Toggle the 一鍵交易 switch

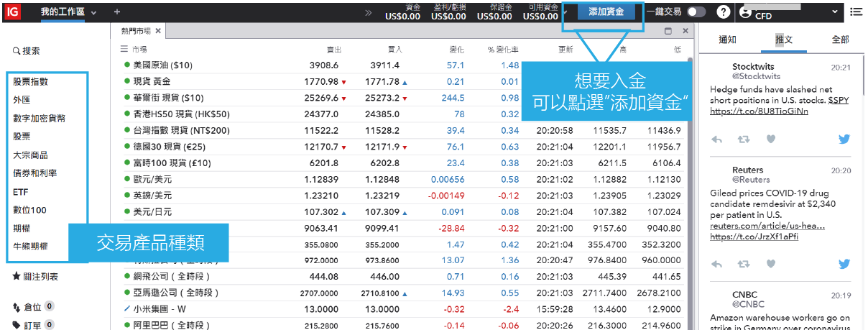[696, 12]
